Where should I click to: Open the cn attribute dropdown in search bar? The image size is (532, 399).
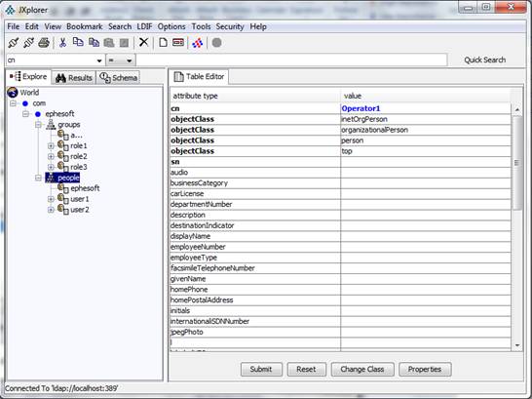pos(99,60)
